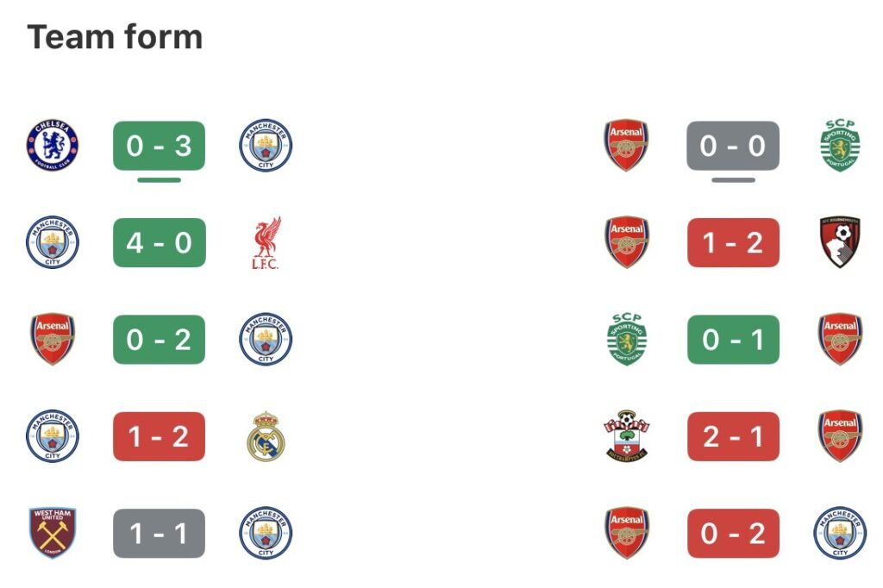
Task: Open the Real Madrid crest
Action: coord(266,436)
